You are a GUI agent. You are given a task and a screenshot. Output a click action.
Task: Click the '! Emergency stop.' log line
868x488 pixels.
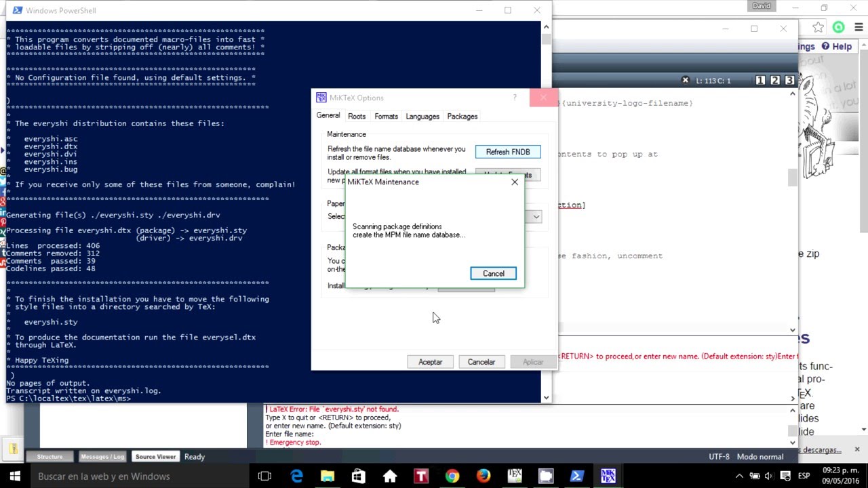(x=293, y=443)
